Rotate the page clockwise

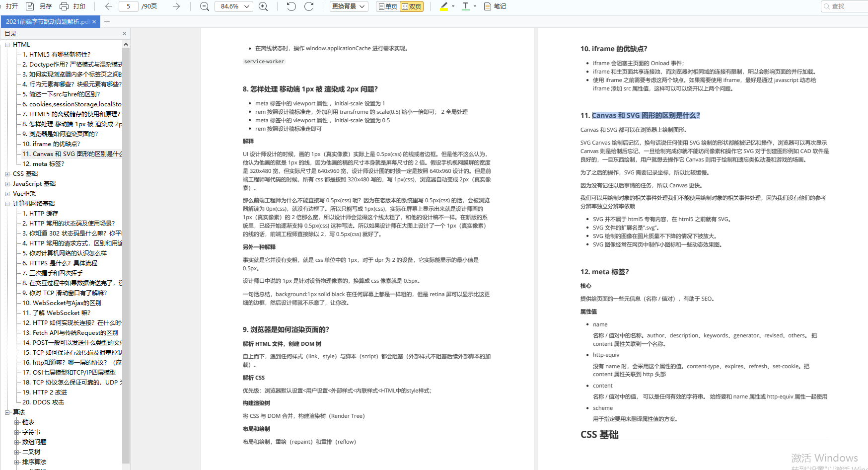(309, 6)
